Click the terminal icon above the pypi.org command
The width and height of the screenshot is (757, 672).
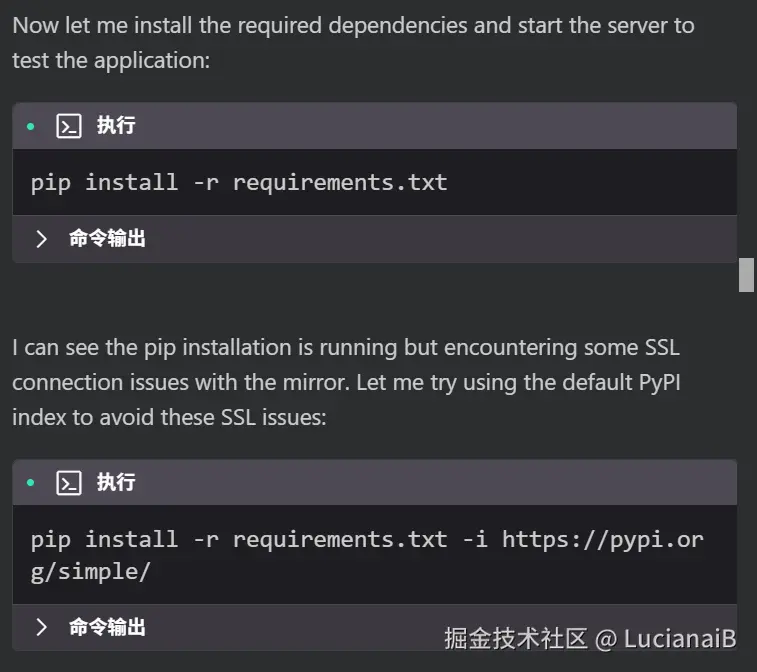[x=68, y=483]
